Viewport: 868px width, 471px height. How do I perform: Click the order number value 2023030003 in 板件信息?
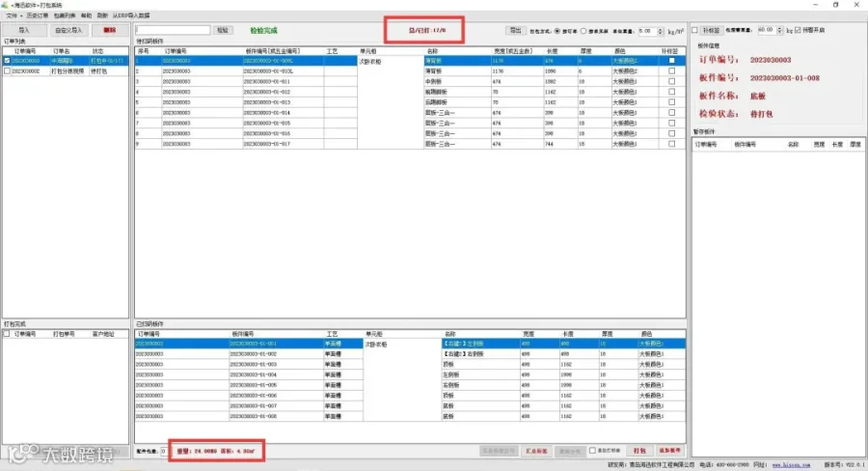[x=770, y=60]
